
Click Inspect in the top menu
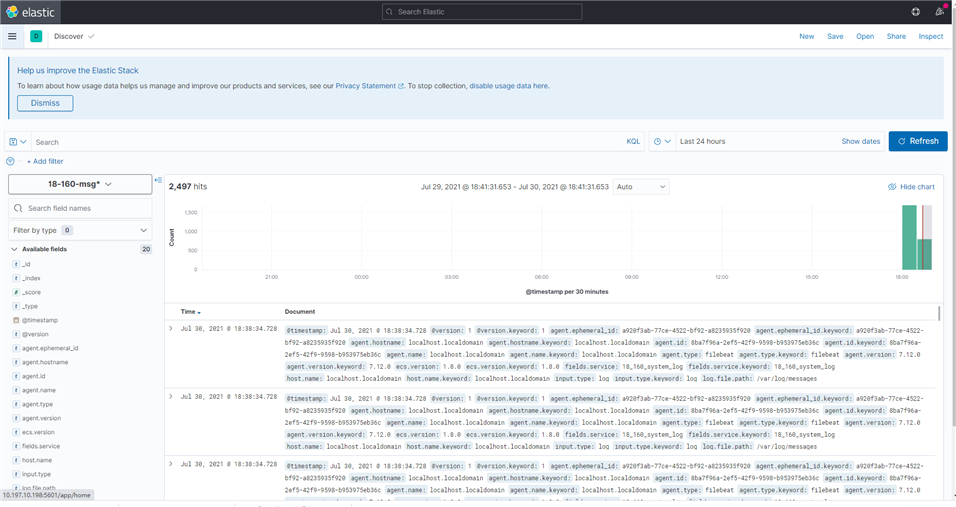coord(930,37)
